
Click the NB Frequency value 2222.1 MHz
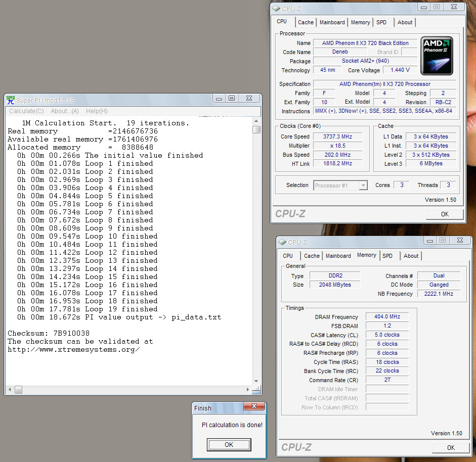[439, 294]
